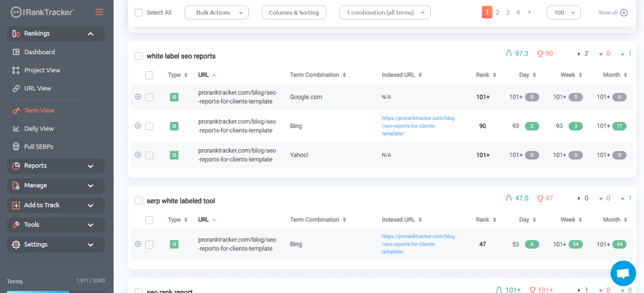
Task: Change the 100 per page dropdown
Action: 563,12
